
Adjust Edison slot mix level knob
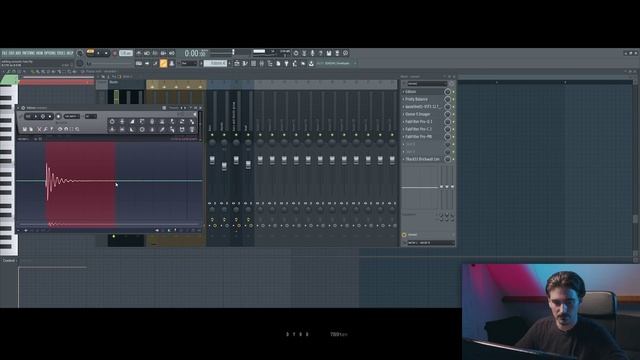coord(448,92)
